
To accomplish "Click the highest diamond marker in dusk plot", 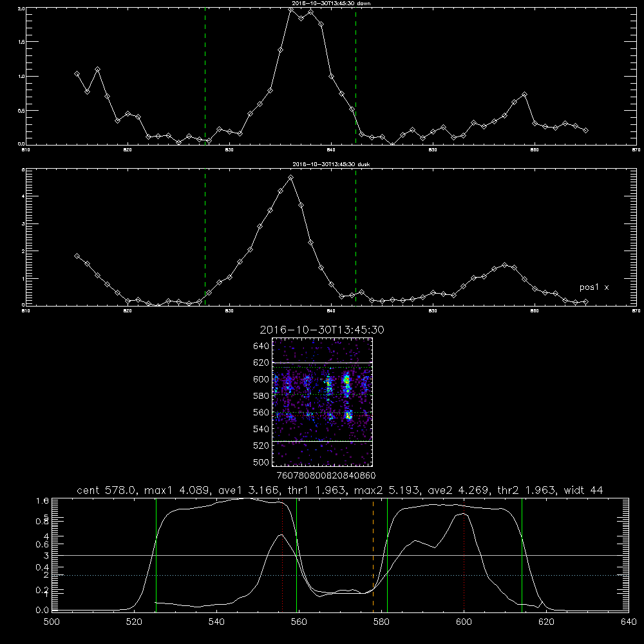I will tap(291, 178).
